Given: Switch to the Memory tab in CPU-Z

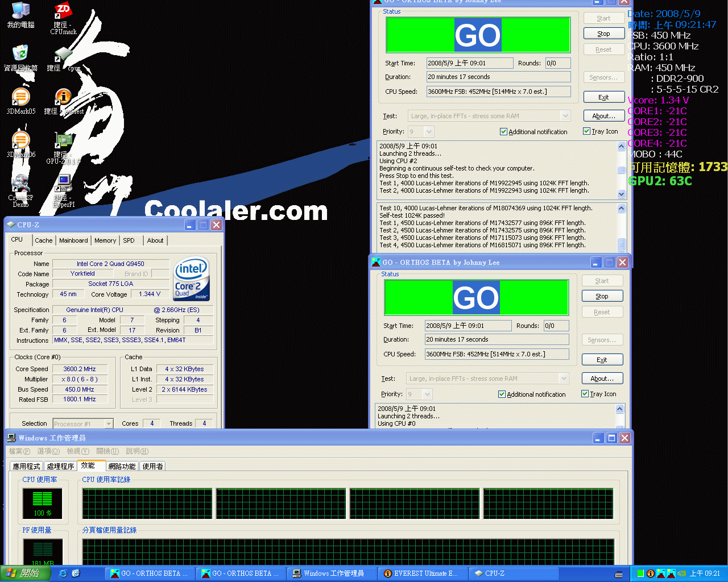Looking at the screenshot, I should (105, 240).
